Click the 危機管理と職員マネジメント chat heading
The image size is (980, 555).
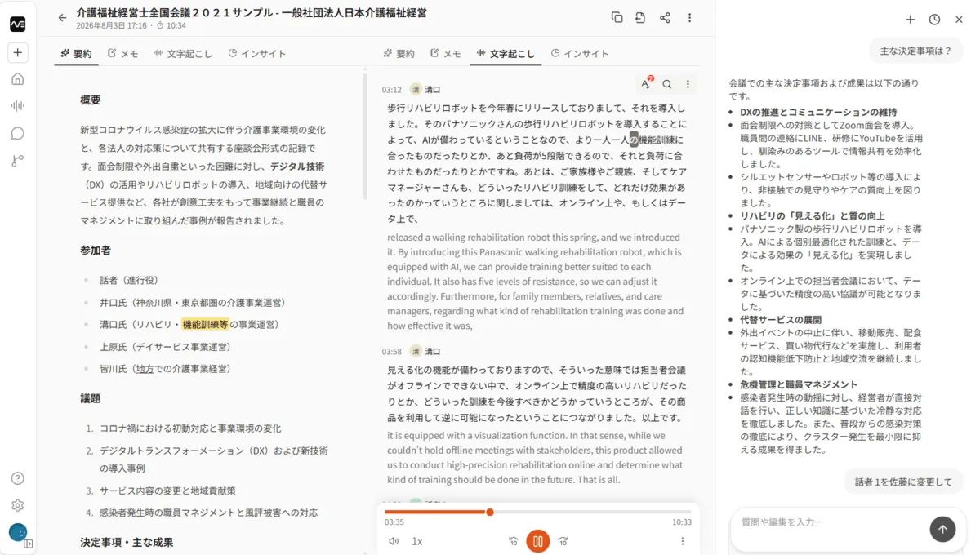799,384
